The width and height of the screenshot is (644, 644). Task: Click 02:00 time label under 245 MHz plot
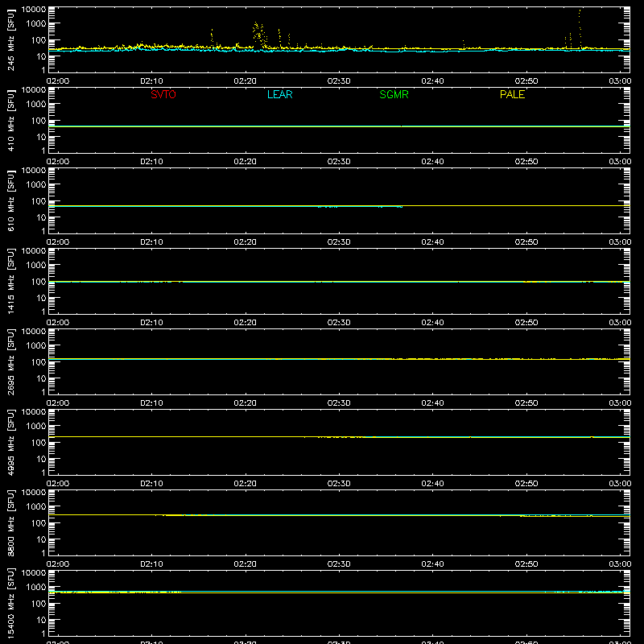[58, 81]
